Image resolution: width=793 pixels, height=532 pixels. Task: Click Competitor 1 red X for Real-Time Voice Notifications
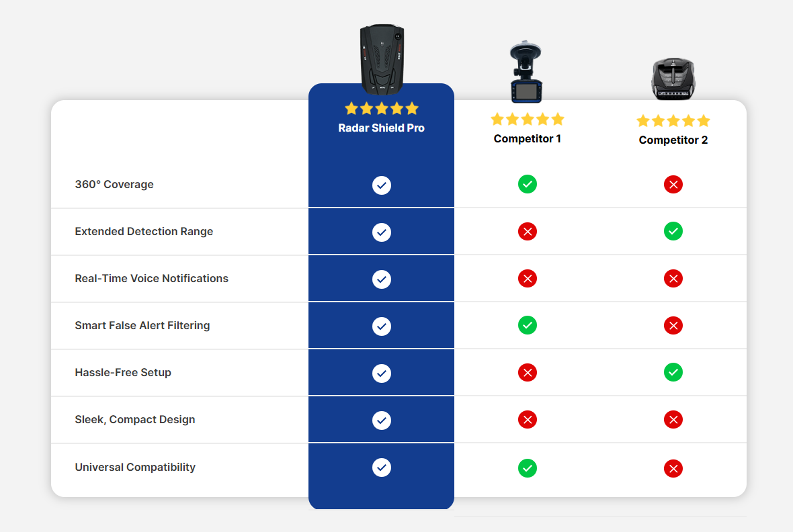tap(528, 279)
